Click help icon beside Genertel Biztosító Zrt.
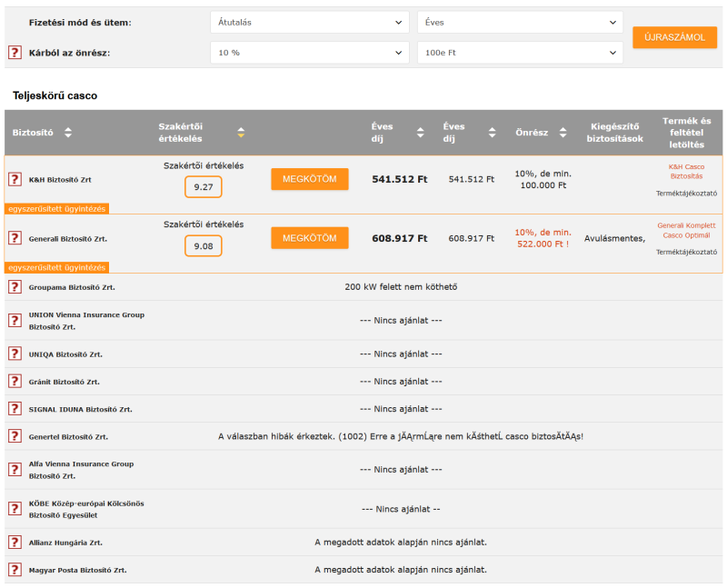The image size is (727, 588). coord(15,436)
